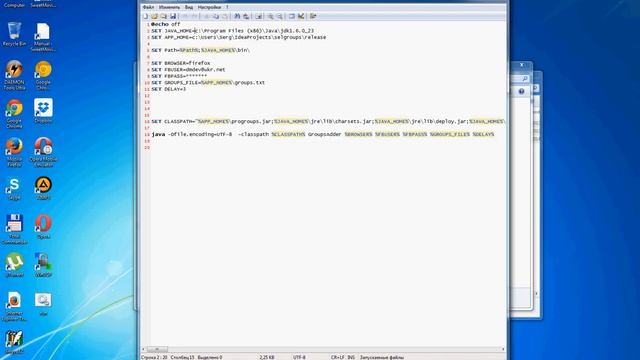Image resolution: width=640 pixels, height=360 pixels.
Task: Click the INS insert mode status entry
Action: [x=351, y=357]
